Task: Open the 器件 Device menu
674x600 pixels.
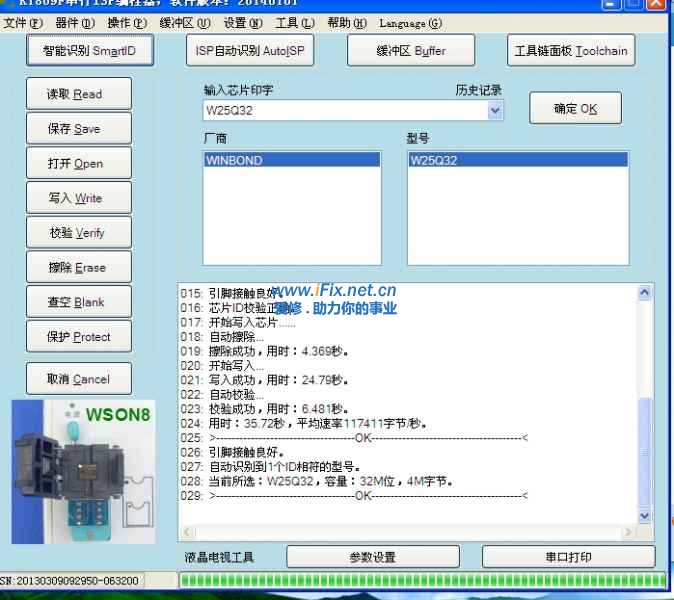Action: pyautogui.click(x=75, y=23)
